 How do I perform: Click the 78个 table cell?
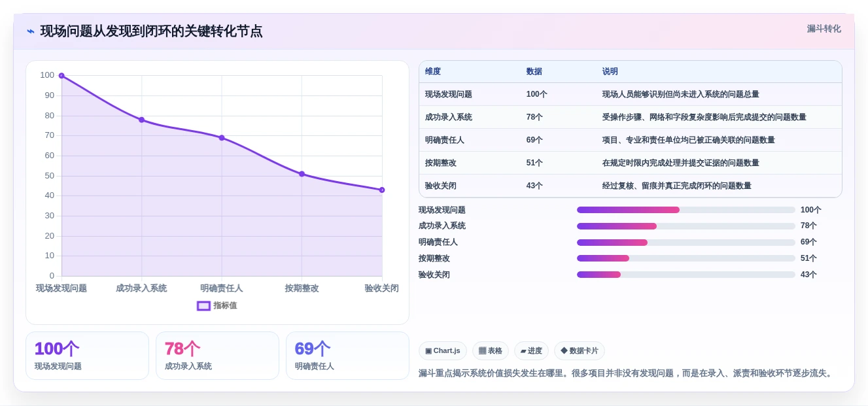pyautogui.click(x=534, y=117)
